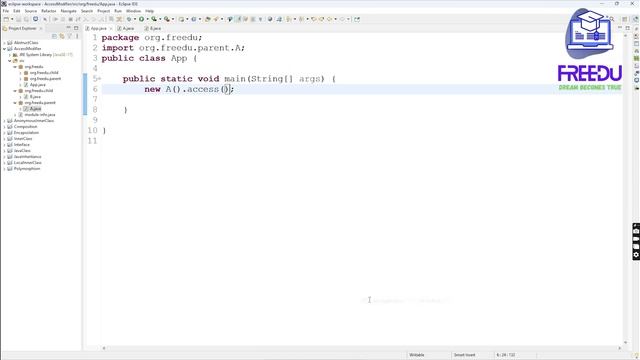Maximize the Project Explorer view
Image resolution: width=640 pixels, height=360 pixels.
point(76,28)
